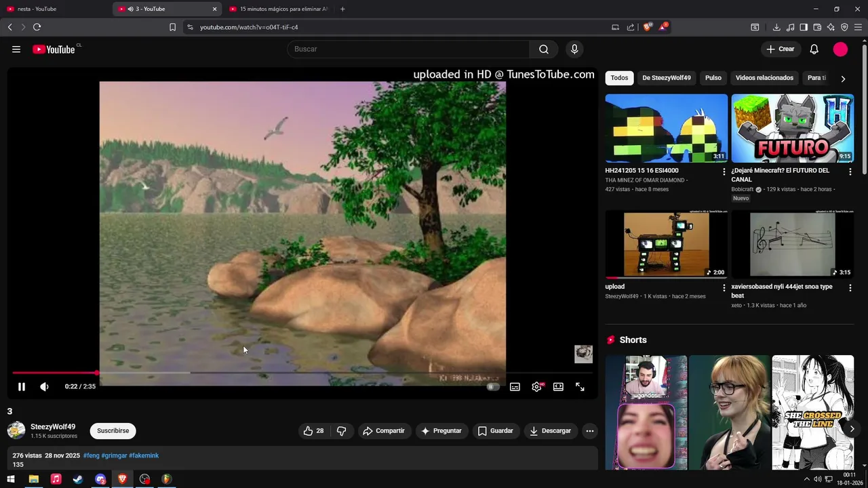
Task: Open options for the 'upload' video
Action: [x=724, y=288]
